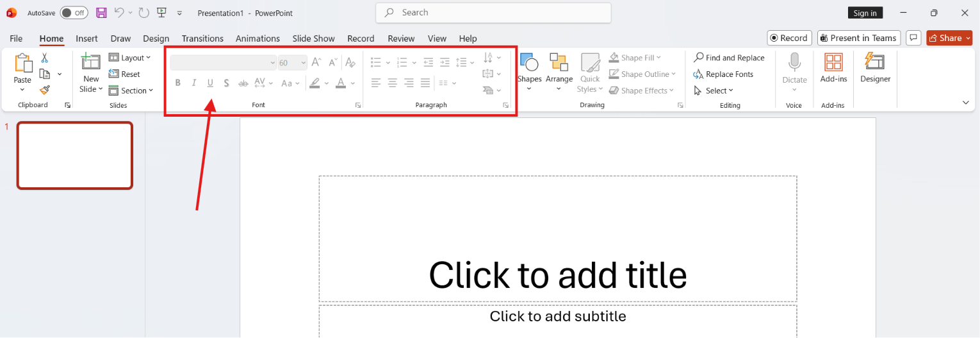Start the slide show from the title bar icon
This screenshot has width=980, height=338.
[x=161, y=13]
